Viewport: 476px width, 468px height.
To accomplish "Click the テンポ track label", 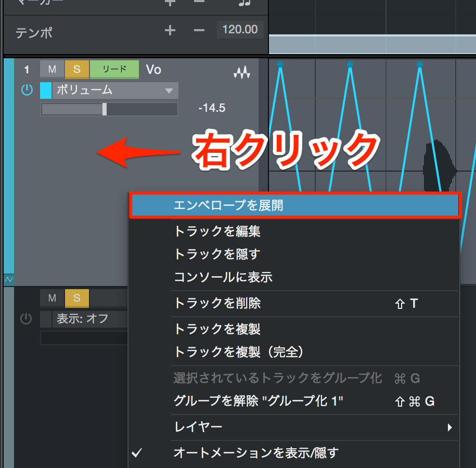I will pyautogui.click(x=34, y=33).
